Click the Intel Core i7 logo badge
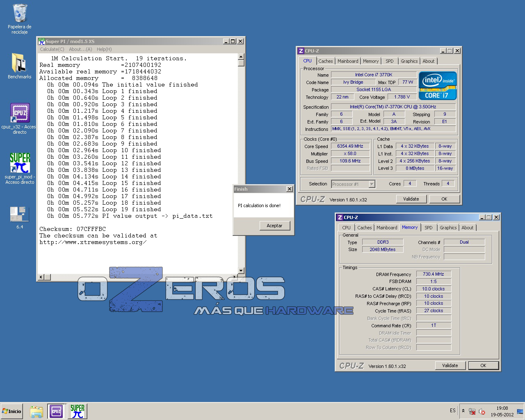This screenshot has width=525, height=420. [x=438, y=86]
